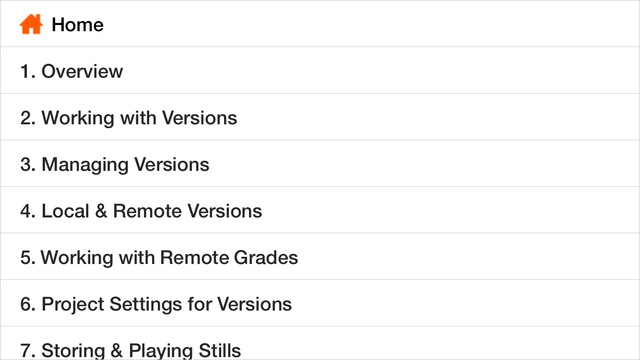
Task: Click the Managing Versions title text
Action: 125,165
